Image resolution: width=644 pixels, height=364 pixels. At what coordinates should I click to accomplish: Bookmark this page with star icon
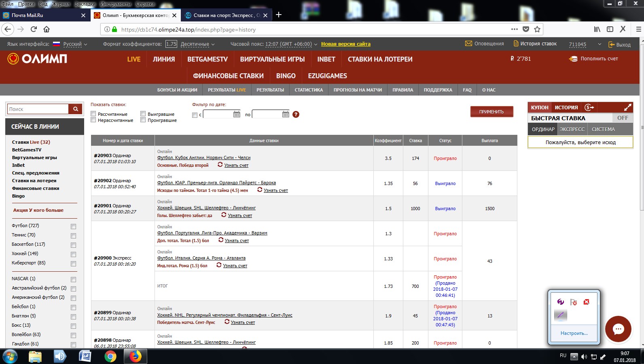[x=537, y=29]
